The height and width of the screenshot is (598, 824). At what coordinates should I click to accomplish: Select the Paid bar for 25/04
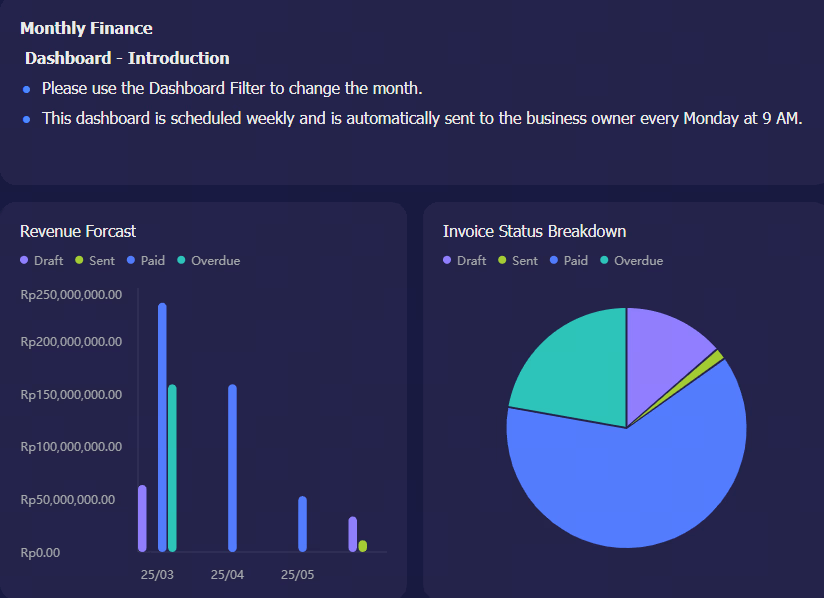pos(232,468)
